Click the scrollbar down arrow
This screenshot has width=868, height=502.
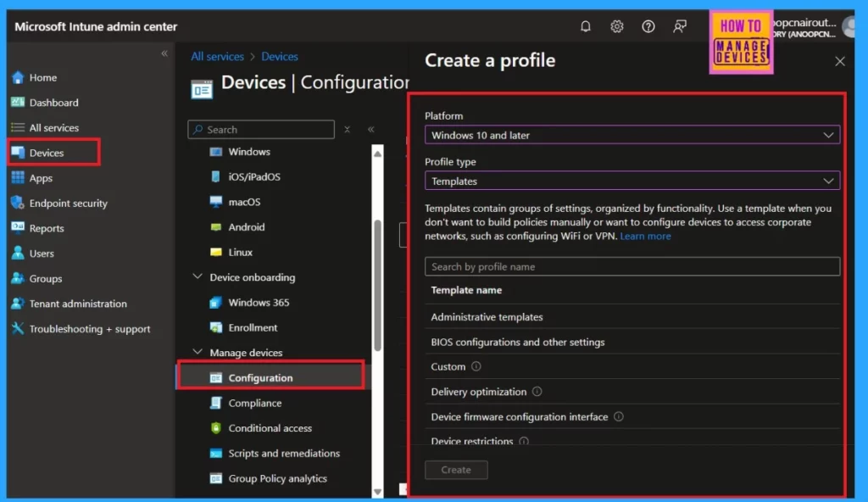(377, 492)
